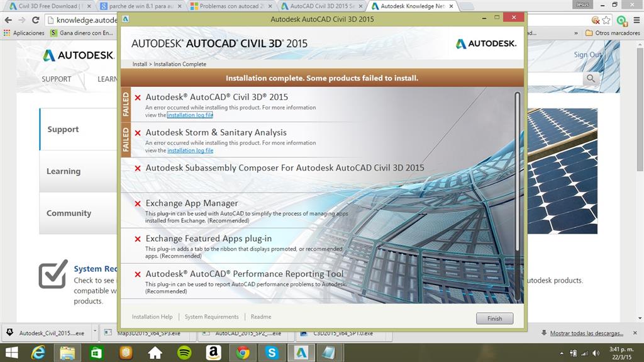Close the Chrome downloads bar
This screenshot has width=644, height=362.
pos(635,333)
